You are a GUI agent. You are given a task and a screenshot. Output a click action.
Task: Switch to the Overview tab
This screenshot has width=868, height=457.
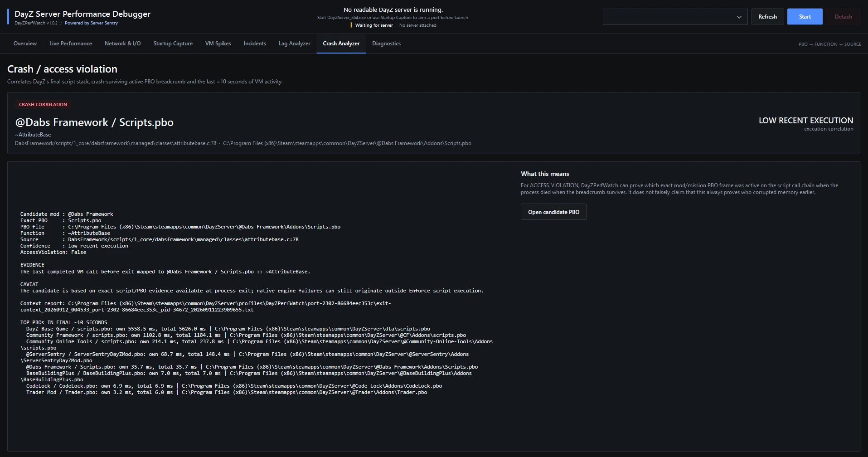tap(25, 44)
